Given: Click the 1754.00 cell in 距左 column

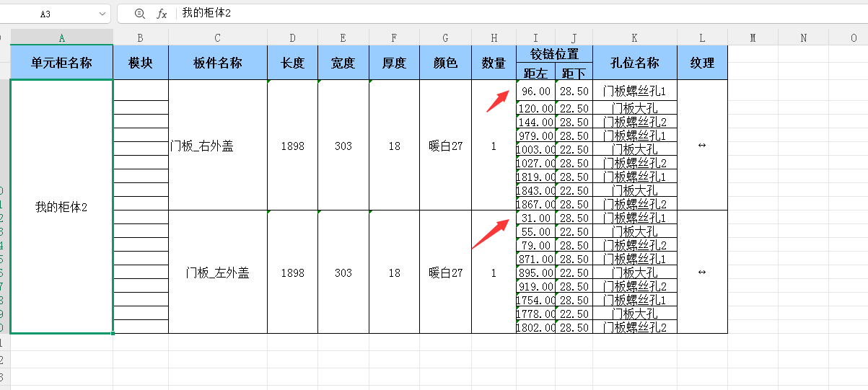Looking at the screenshot, I should (535, 300).
